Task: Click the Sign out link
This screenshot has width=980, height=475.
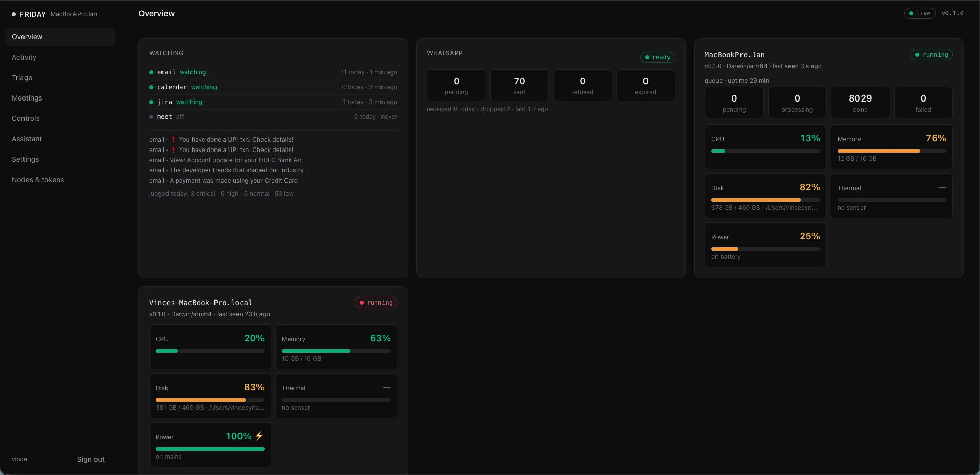Action: (x=90, y=459)
